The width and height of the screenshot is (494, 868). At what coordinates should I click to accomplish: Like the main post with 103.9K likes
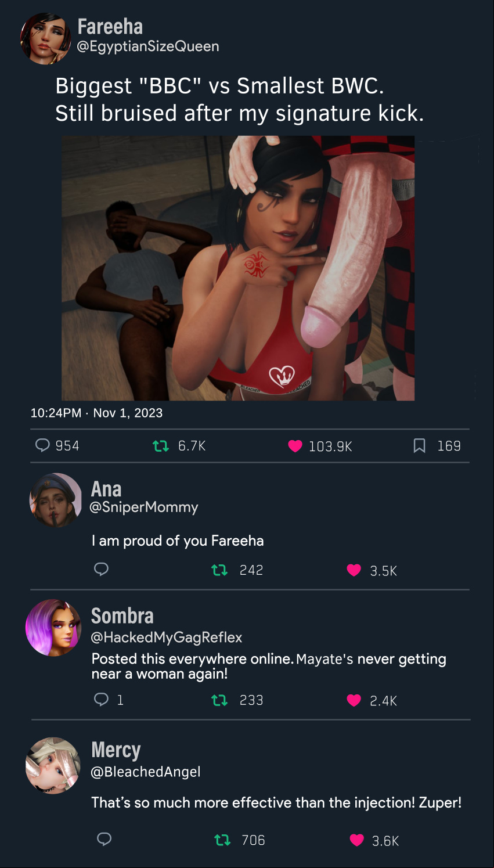pos(295,446)
